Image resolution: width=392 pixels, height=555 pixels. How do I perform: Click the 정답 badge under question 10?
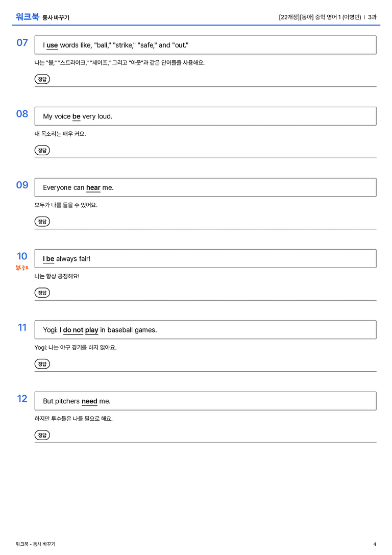point(42,293)
